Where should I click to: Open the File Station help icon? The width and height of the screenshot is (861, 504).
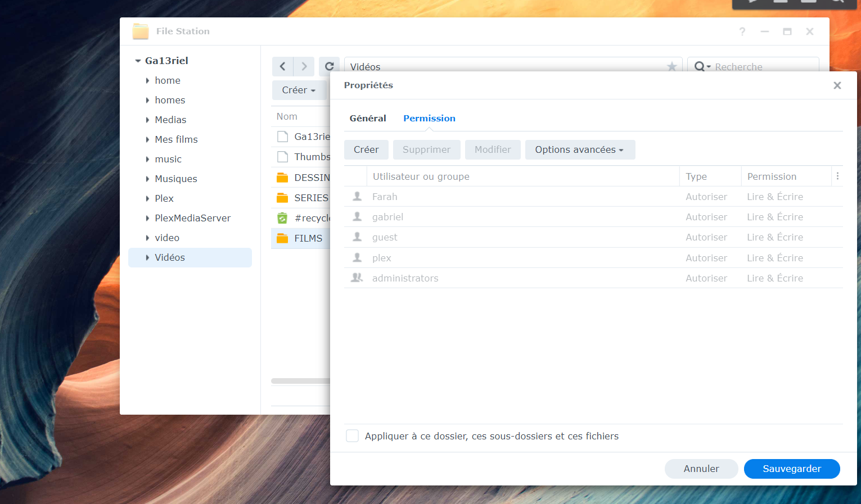pyautogui.click(x=742, y=31)
